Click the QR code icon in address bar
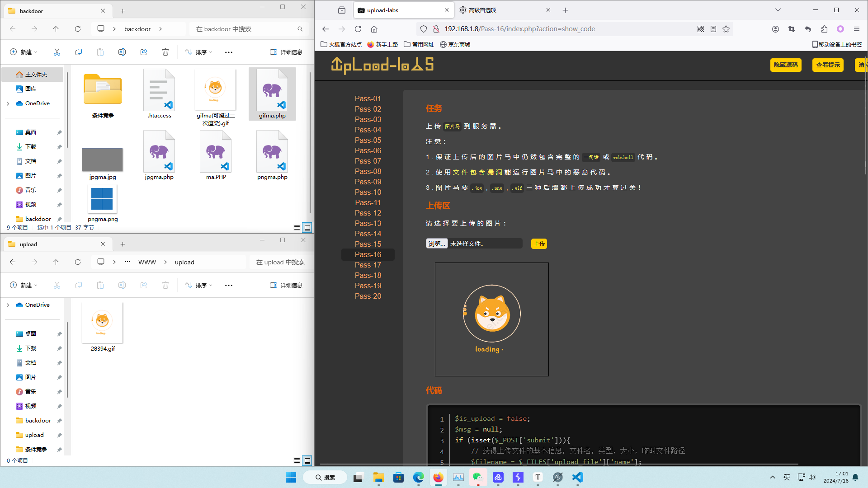 (701, 29)
